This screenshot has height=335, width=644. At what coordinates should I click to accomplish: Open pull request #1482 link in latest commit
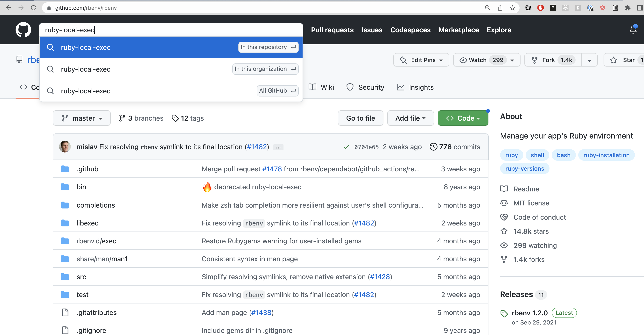[257, 147]
